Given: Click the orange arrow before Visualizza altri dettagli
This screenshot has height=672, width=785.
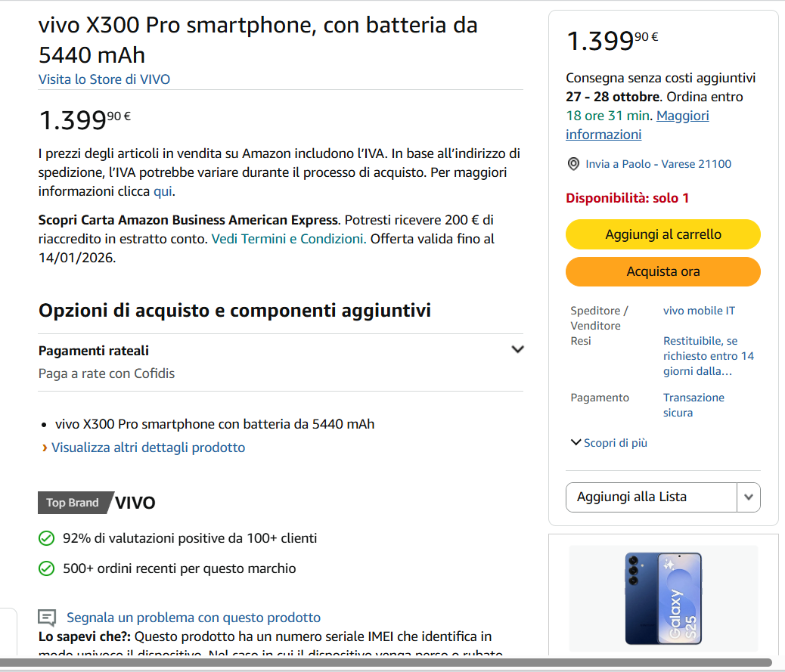Looking at the screenshot, I should tap(45, 447).
